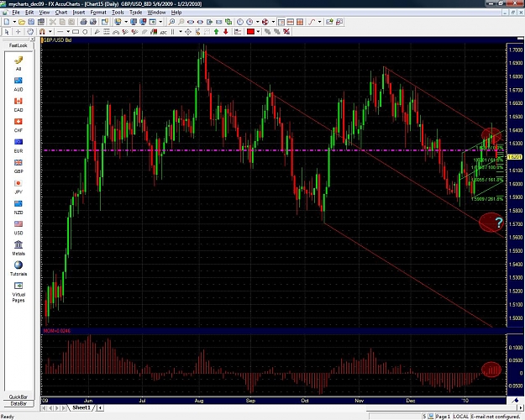
Task: Open the Format menu
Action: click(x=98, y=13)
